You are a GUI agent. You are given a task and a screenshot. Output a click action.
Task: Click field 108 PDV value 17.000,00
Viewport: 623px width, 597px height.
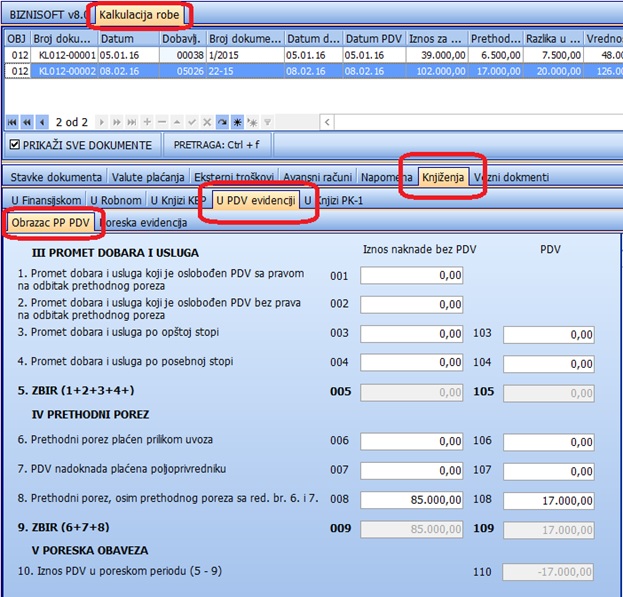(x=548, y=500)
